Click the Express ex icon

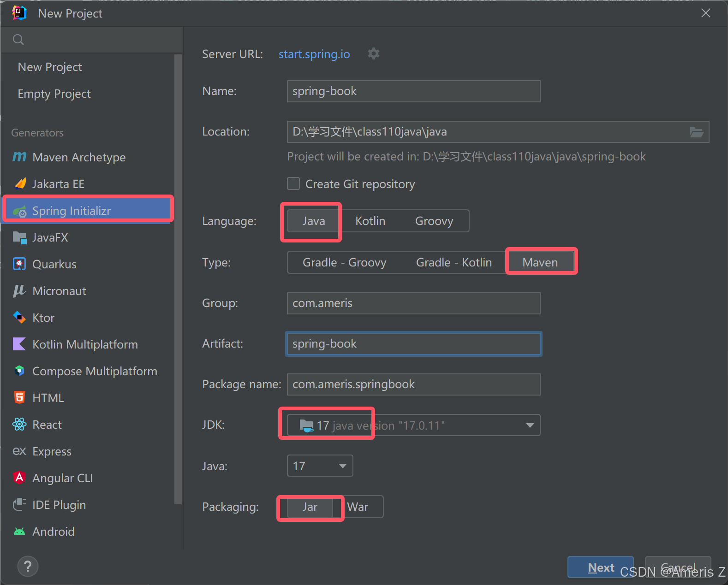click(19, 451)
